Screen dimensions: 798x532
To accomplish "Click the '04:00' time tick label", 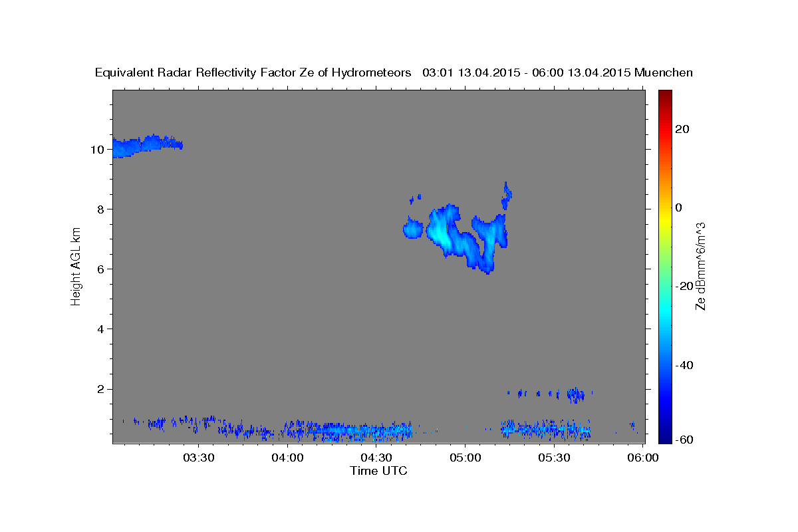I will point(287,458).
